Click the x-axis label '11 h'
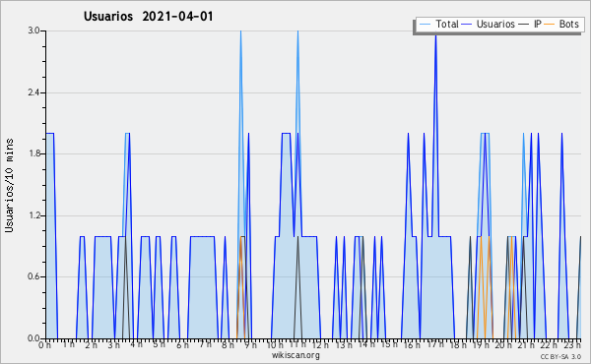This screenshot has width=591, height=364. [x=297, y=344]
